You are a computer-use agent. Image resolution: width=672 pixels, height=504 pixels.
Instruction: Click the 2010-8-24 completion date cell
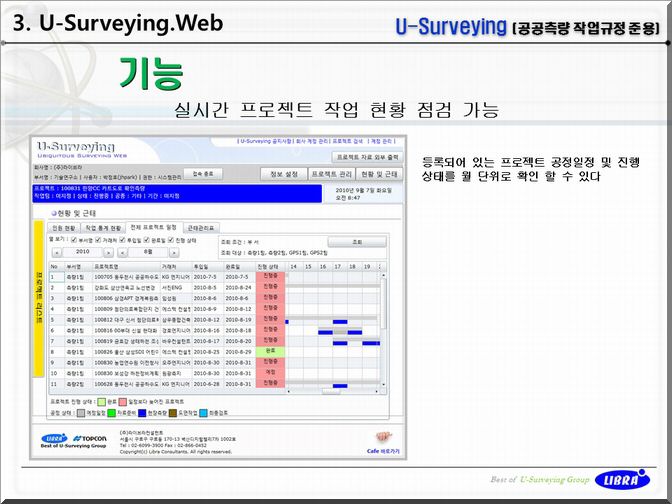(238, 288)
